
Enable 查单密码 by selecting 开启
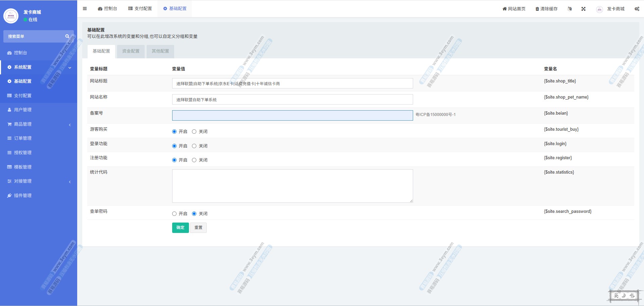pyautogui.click(x=174, y=214)
